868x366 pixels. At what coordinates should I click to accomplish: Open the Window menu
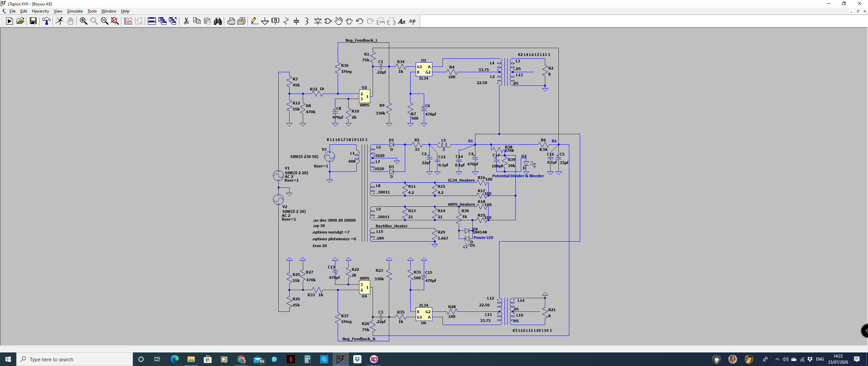[x=108, y=11]
